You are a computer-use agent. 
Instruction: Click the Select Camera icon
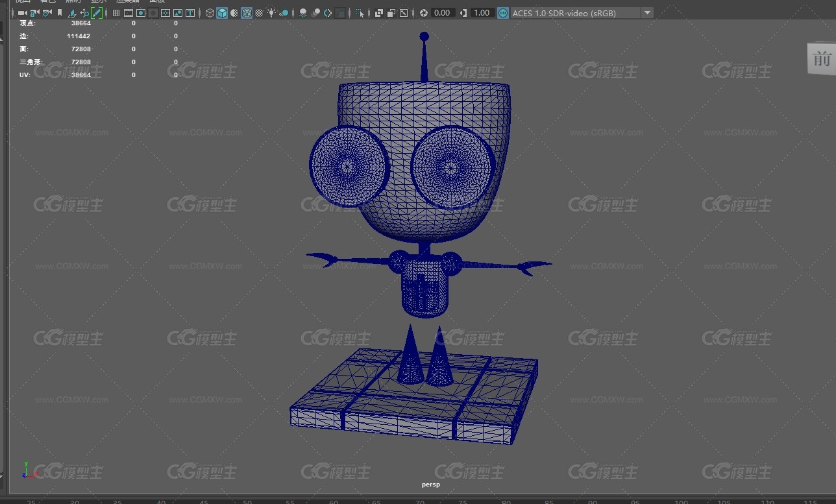(22, 13)
